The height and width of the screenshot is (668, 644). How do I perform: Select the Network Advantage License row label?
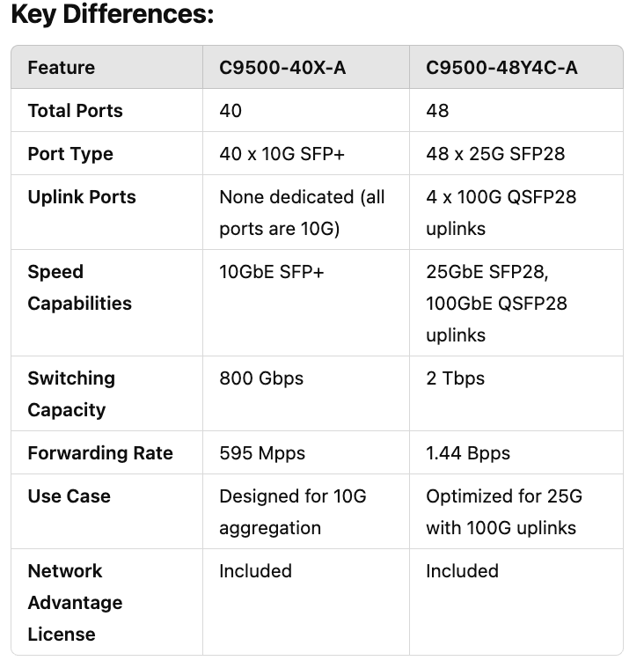[75, 602]
